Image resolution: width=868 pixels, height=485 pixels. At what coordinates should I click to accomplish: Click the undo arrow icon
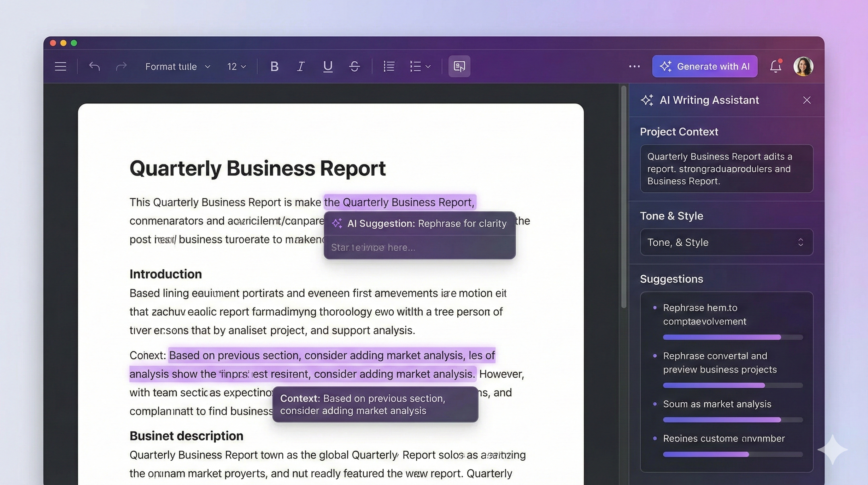click(94, 66)
